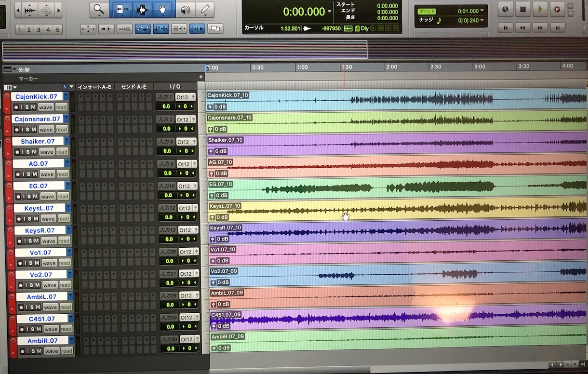Open the Grid value dropdown arrow

coord(482,11)
